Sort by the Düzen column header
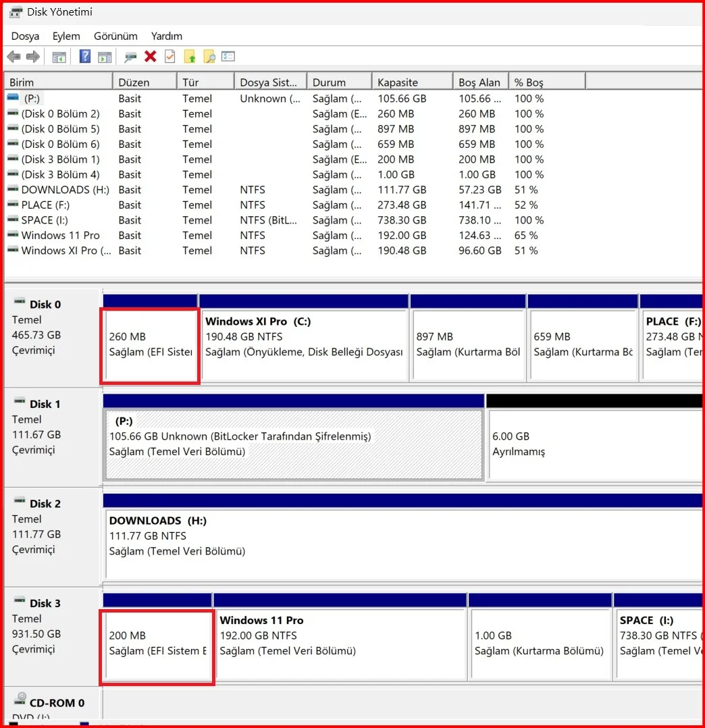This screenshot has height=728, width=705. click(145, 82)
